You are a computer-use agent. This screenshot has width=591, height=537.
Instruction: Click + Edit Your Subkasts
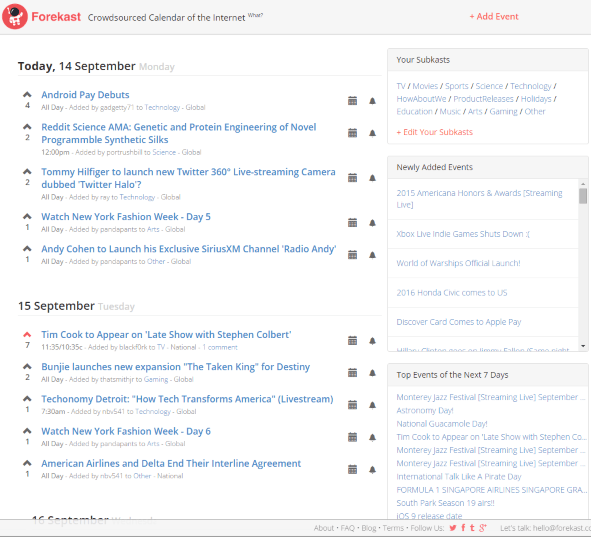pyautogui.click(x=434, y=132)
